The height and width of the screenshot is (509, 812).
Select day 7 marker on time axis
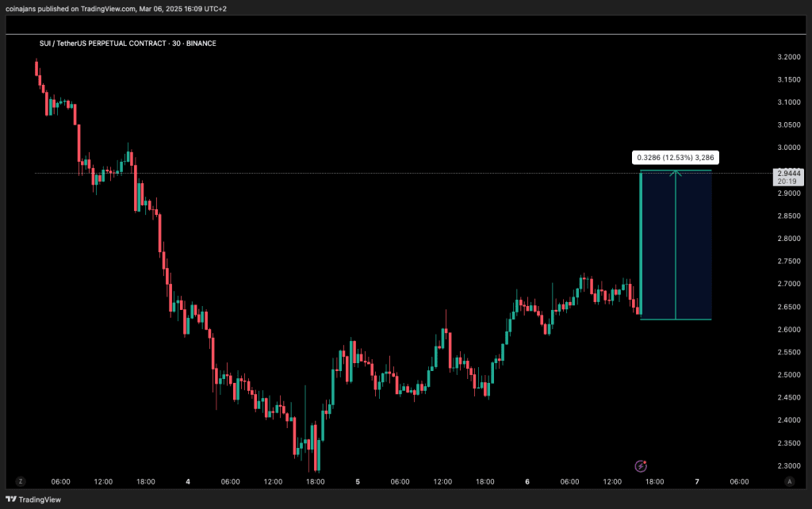[x=697, y=481]
